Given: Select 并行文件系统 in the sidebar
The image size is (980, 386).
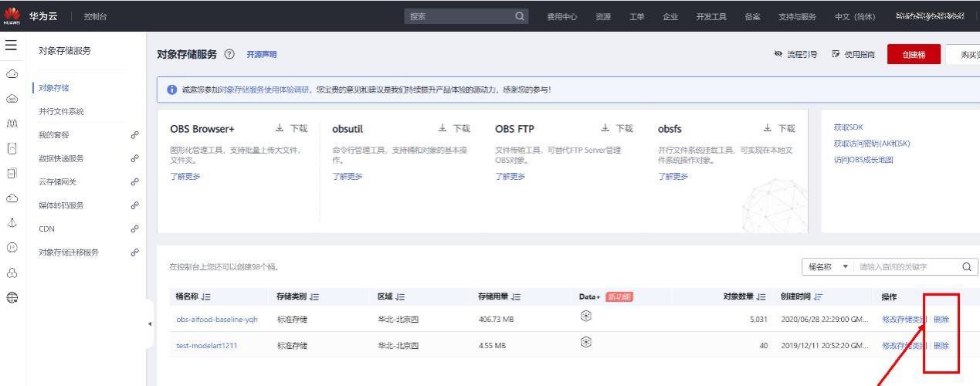Looking at the screenshot, I should (x=62, y=111).
